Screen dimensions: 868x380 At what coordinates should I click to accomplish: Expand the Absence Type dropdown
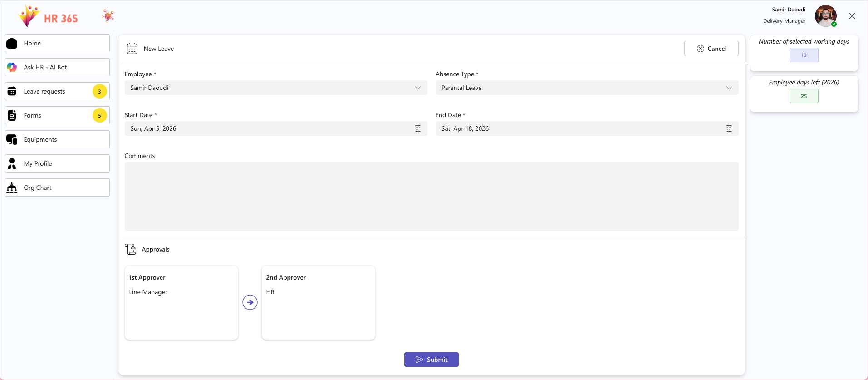pyautogui.click(x=729, y=88)
